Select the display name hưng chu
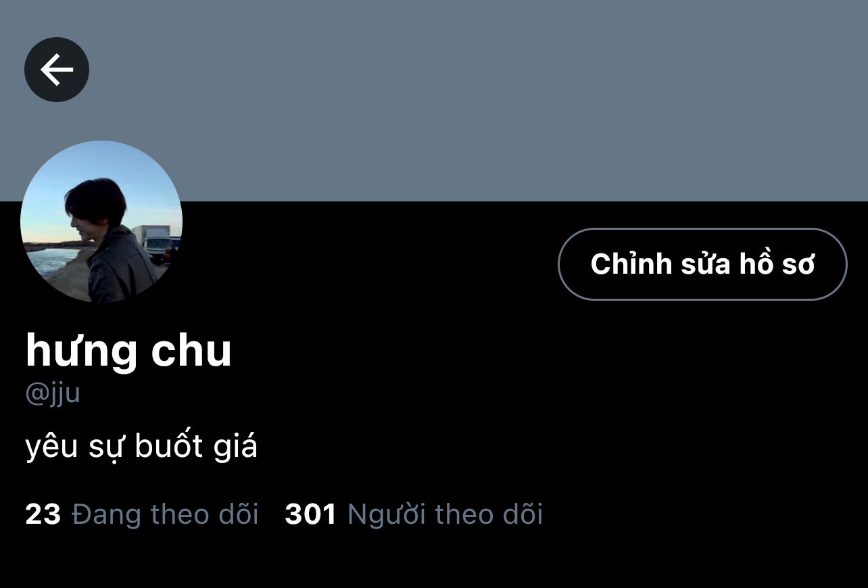The image size is (868, 588). click(128, 350)
